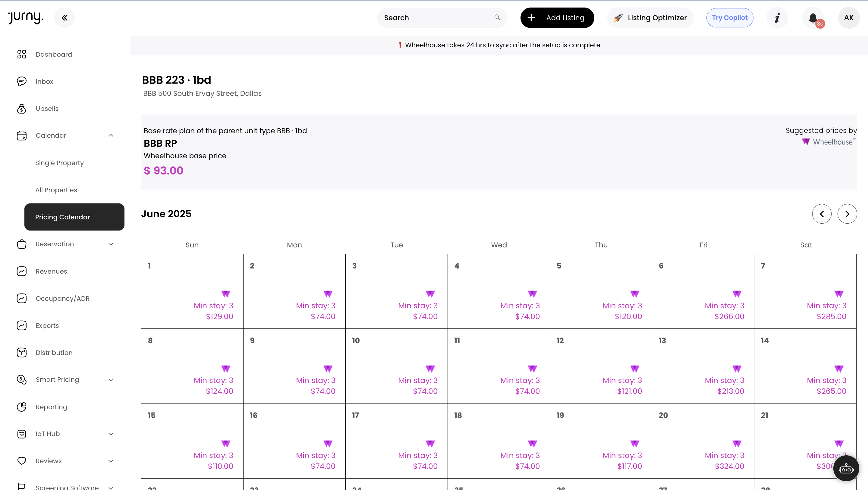Collapse the sidebar with double-chevron icon
The width and height of the screenshot is (868, 490).
point(64,17)
